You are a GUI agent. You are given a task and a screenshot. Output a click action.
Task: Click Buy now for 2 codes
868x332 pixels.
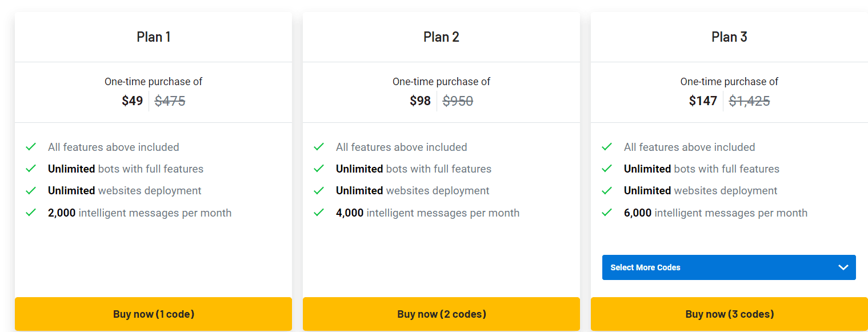441,314
